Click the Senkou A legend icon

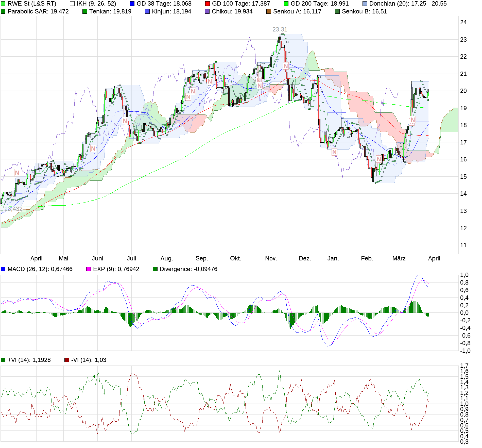(x=269, y=11)
